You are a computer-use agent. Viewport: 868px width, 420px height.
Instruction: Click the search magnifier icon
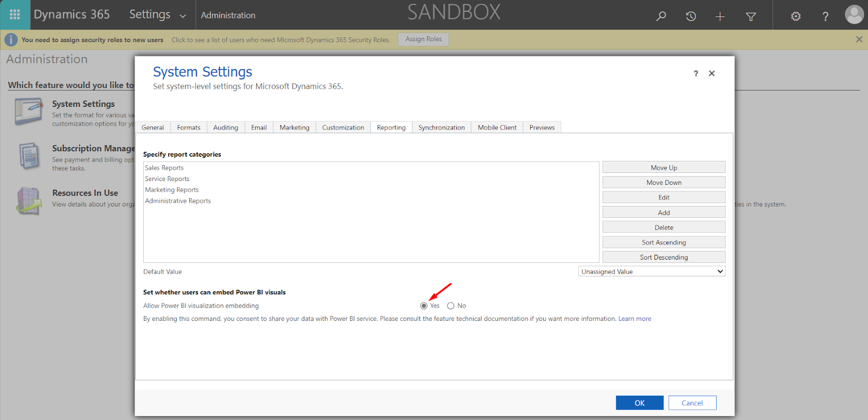(x=661, y=16)
